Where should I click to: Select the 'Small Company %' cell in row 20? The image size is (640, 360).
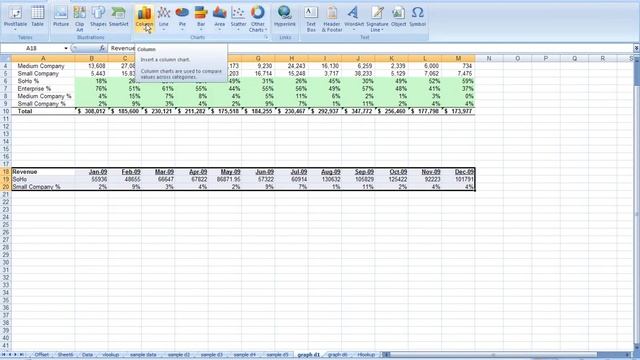pyautogui.click(x=43, y=187)
